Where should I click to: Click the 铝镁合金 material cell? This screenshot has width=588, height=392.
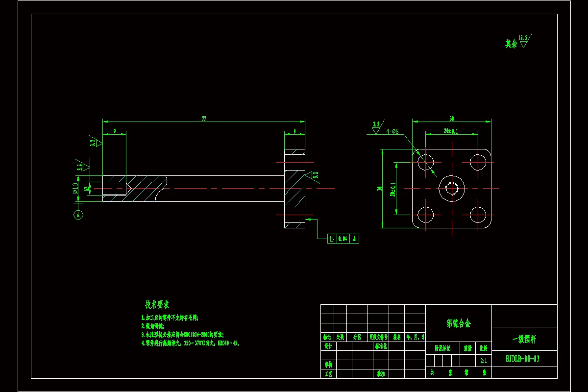459,323
